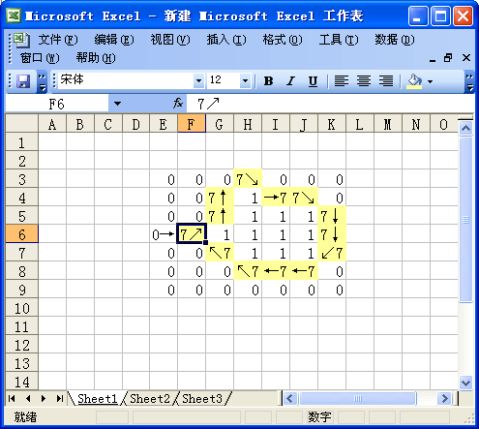Click the Save disk icon in toolbar
The image size is (479, 429).
(23, 81)
